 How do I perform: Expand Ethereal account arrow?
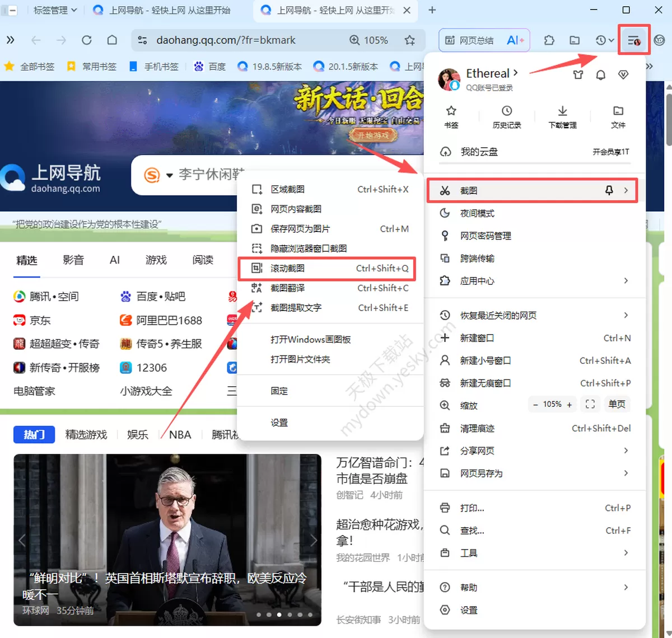(x=515, y=73)
